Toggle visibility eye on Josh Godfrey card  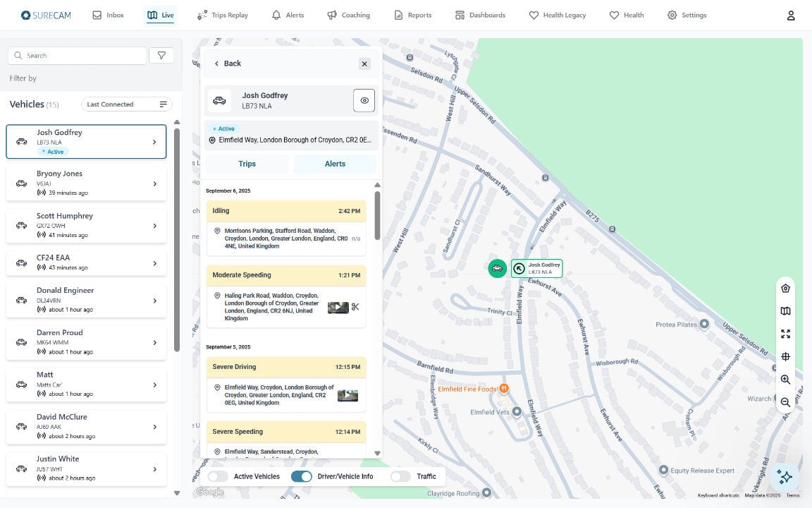(x=364, y=99)
